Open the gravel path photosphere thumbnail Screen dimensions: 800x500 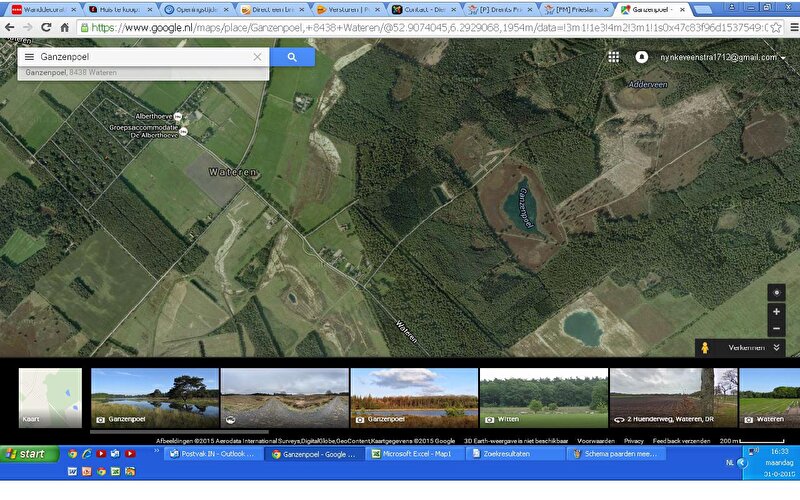285,397
